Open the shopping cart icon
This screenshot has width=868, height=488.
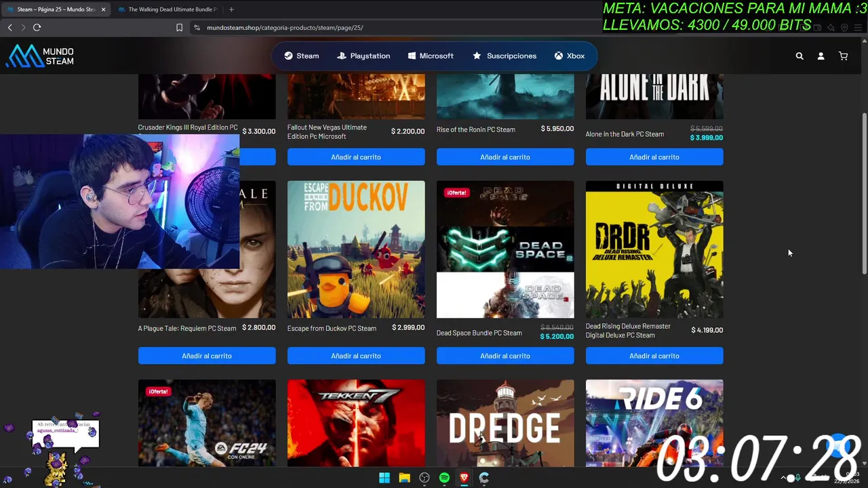[843, 56]
